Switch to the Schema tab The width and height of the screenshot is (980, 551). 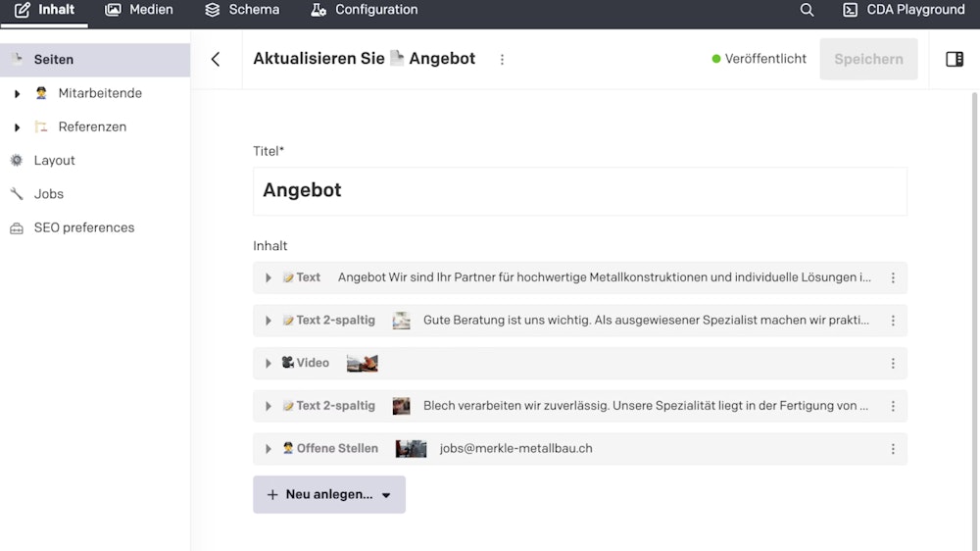242,10
